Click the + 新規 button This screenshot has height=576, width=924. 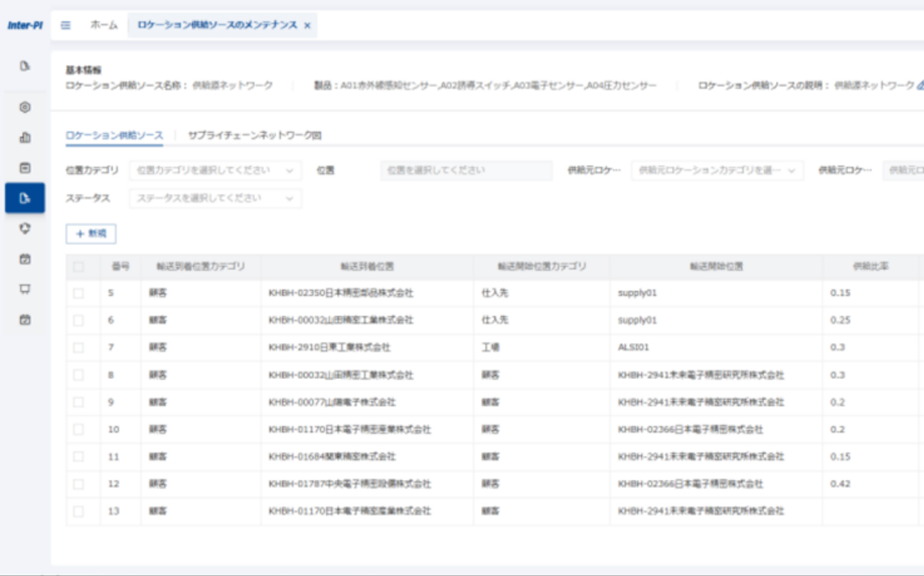click(91, 234)
